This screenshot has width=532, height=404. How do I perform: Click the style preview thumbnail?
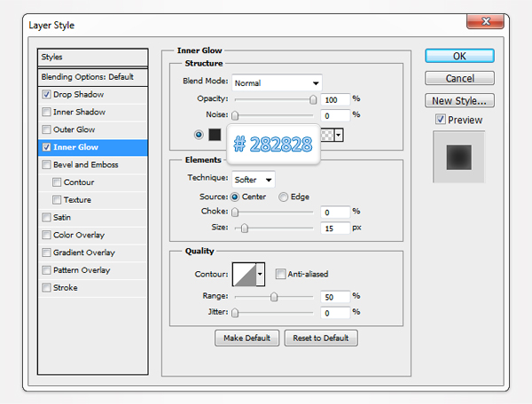[x=458, y=157]
